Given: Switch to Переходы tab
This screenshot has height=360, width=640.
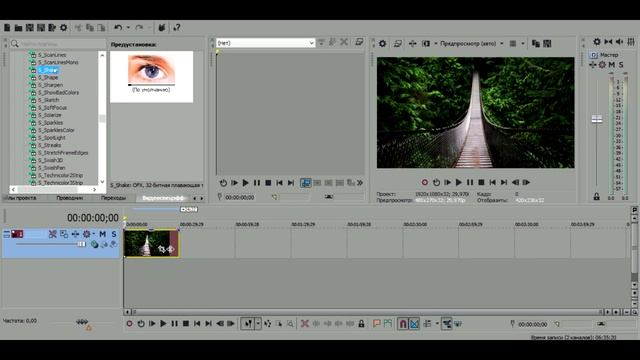Looking at the screenshot, I should pos(113,198).
